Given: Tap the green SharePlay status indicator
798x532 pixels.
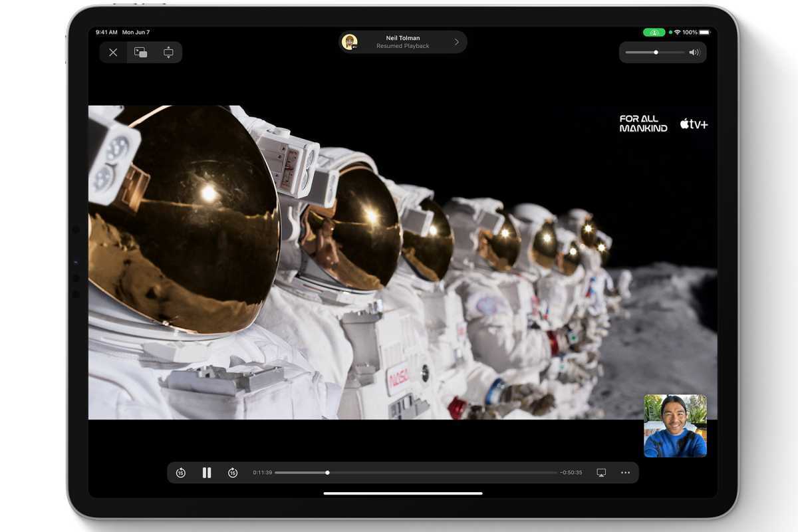Looking at the screenshot, I should 654,32.
